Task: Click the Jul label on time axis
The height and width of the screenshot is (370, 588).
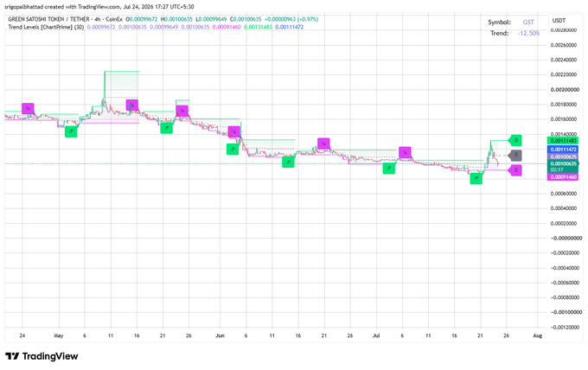Action: tap(376, 335)
